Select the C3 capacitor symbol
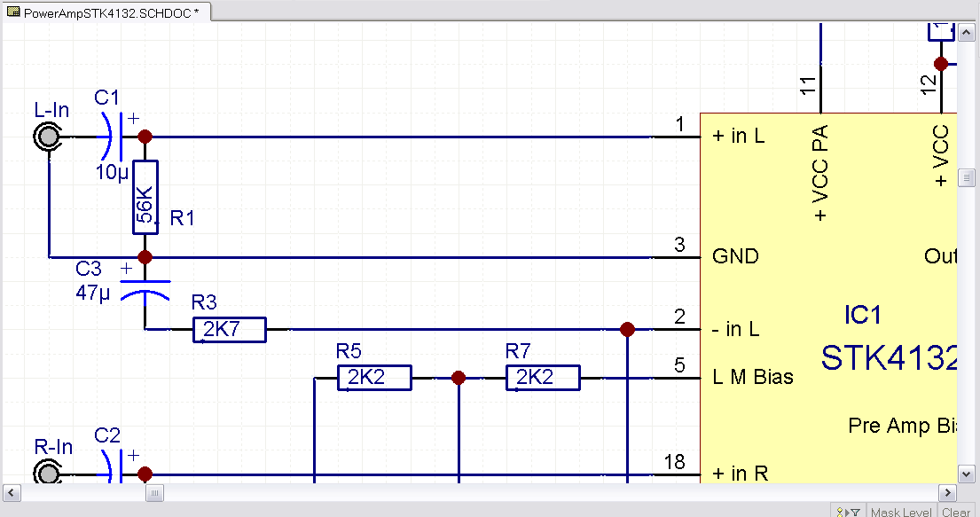 click(145, 292)
